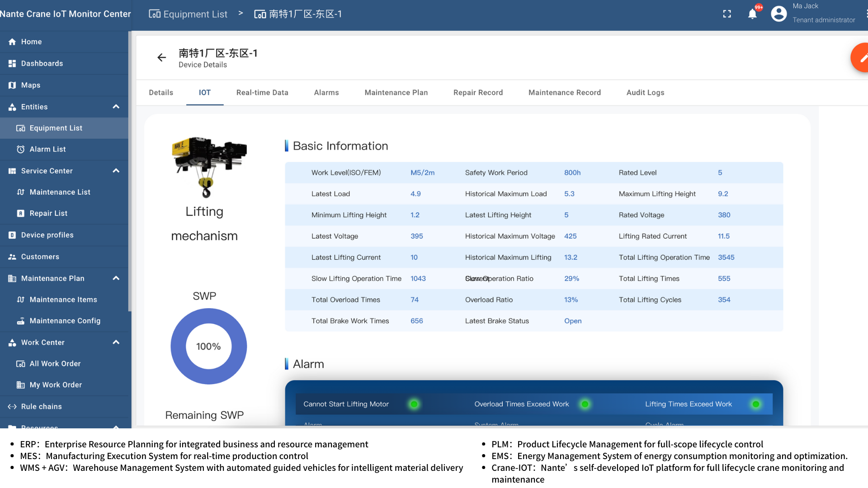Viewport: 868px width, 488px height.
Task: Click the SWP 100% donut chart
Action: click(x=208, y=346)
